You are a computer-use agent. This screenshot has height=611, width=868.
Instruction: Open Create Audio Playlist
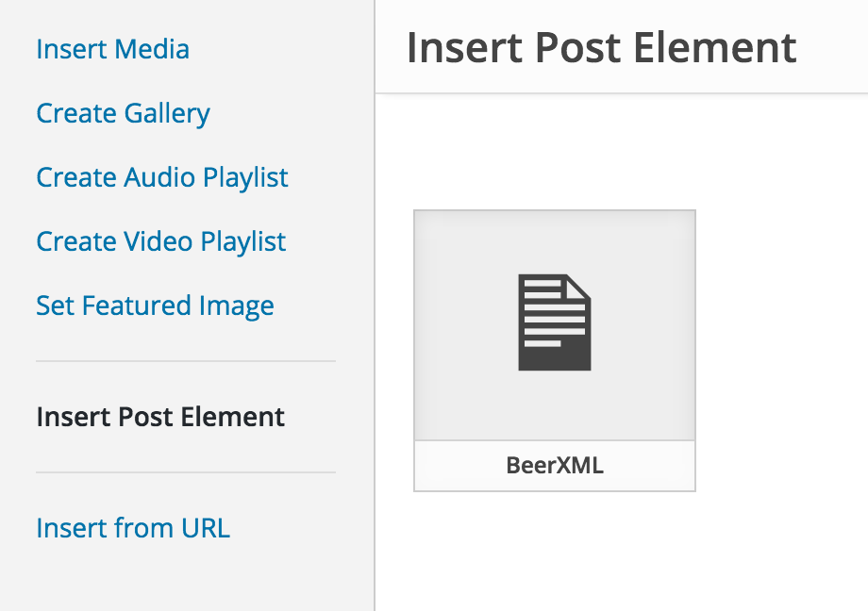click(x=162, y=177)
